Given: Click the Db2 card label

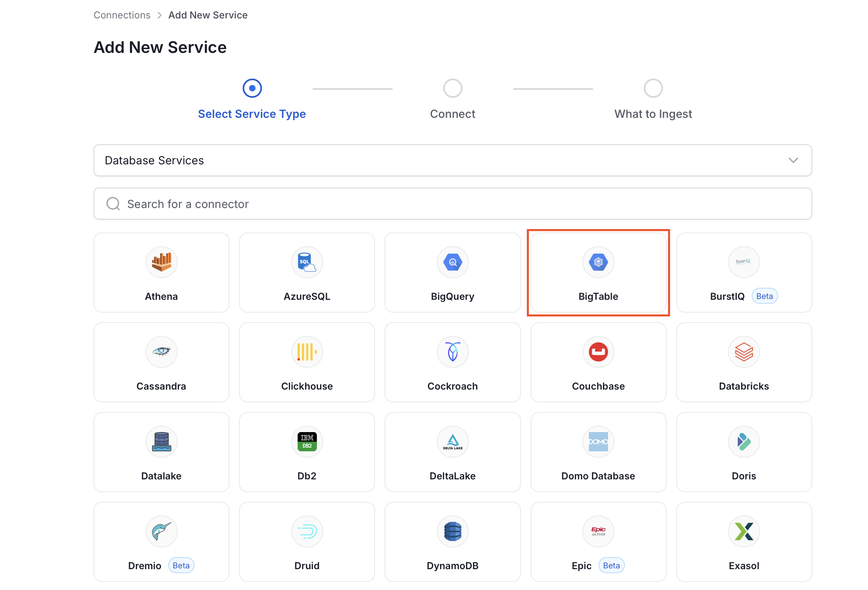Looking at the screenshot, I should click(x=307, y=476).
